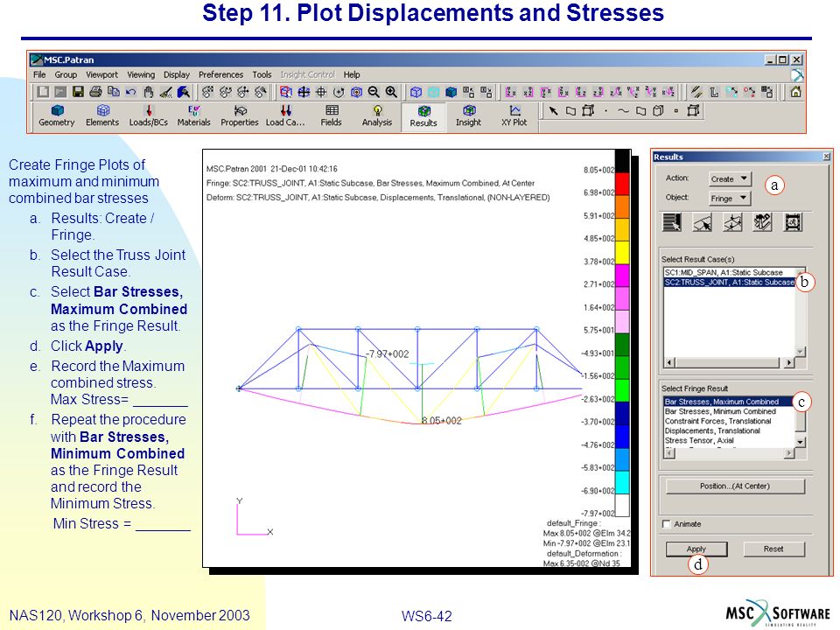Open the Action Create dropdown

(730, 178)
